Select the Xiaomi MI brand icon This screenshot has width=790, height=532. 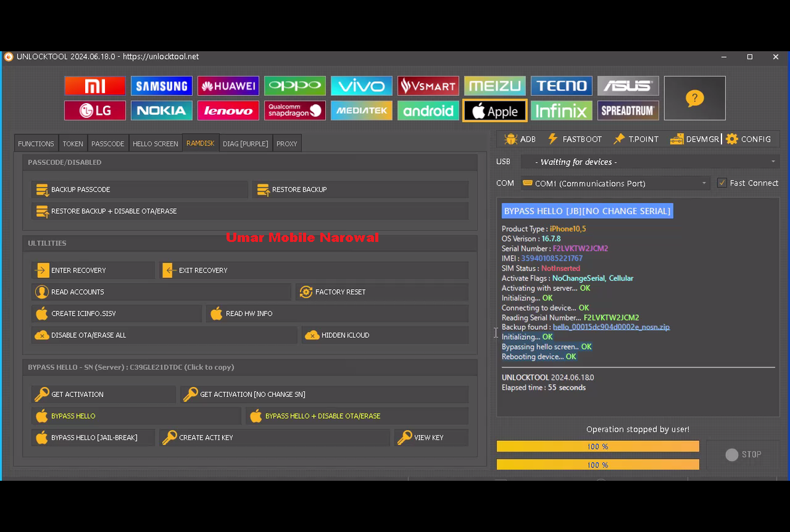click(94, 86)
